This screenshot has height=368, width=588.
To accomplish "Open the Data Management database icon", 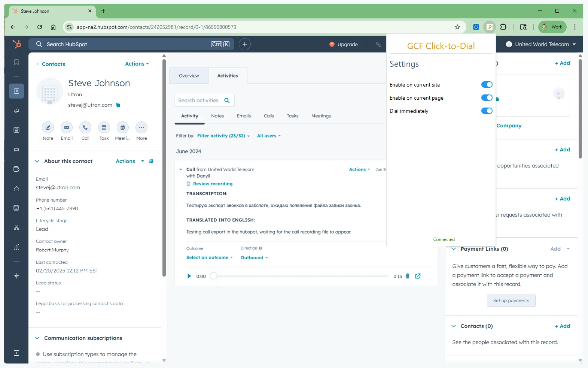I will pos(16,208).
